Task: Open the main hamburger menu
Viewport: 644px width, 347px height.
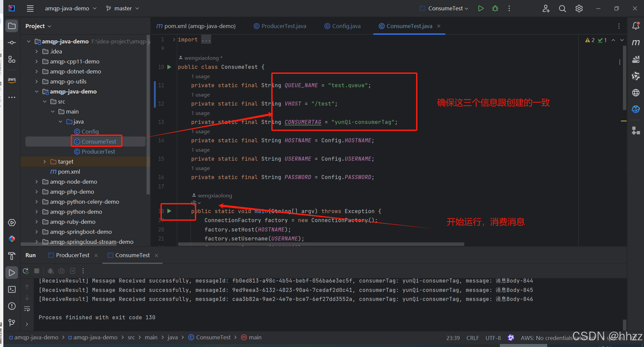Action: pyautogui.click(x=30, y=8)
